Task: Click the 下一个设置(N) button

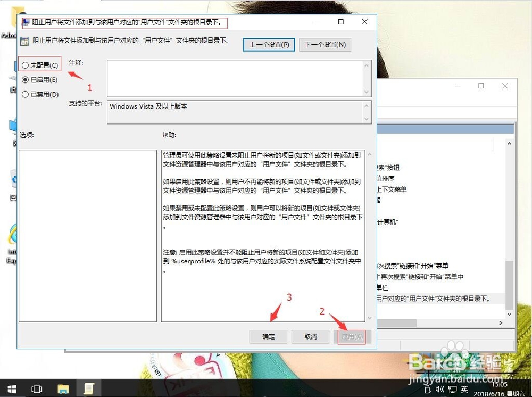Action: [325, 45]
